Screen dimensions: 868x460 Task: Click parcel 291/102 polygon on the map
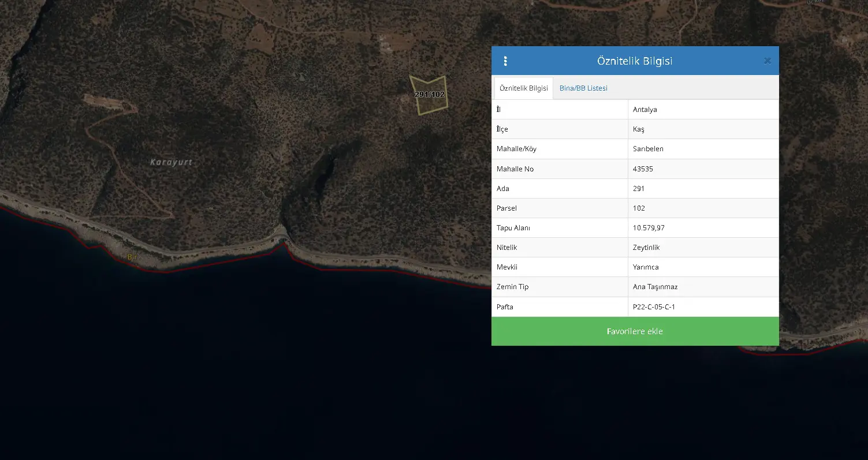(430, 94)
